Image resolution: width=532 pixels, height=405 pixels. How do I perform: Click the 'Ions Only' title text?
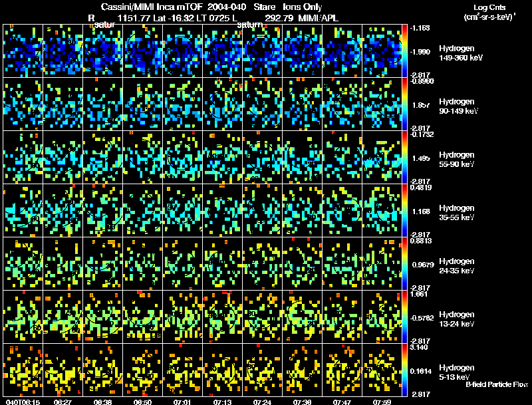pos(303,7)
